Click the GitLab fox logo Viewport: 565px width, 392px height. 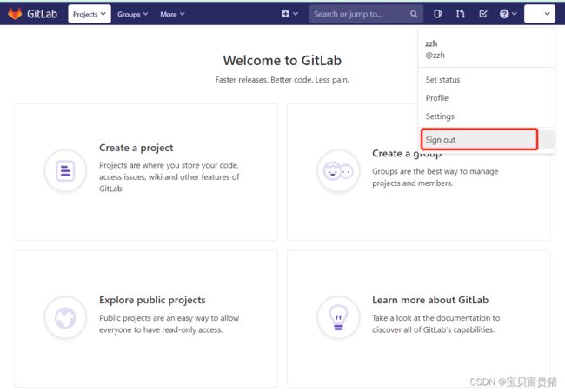15,14
